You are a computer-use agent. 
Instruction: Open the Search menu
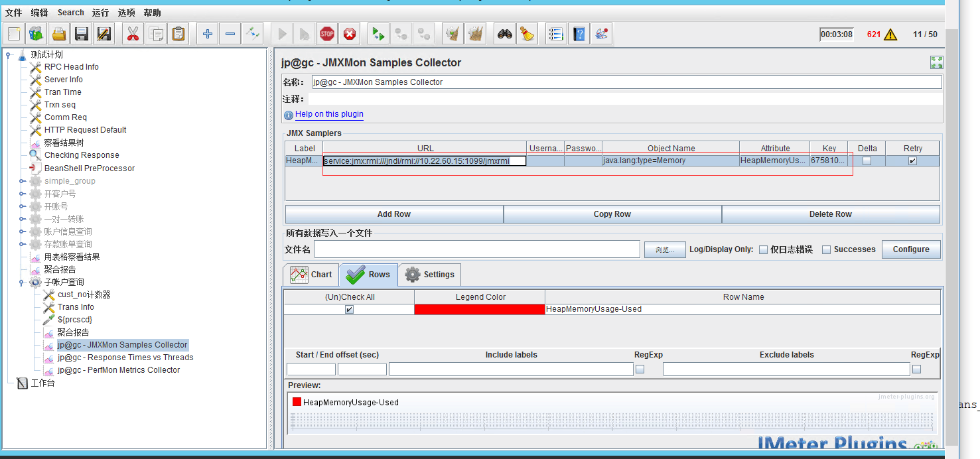pos(70,13)
